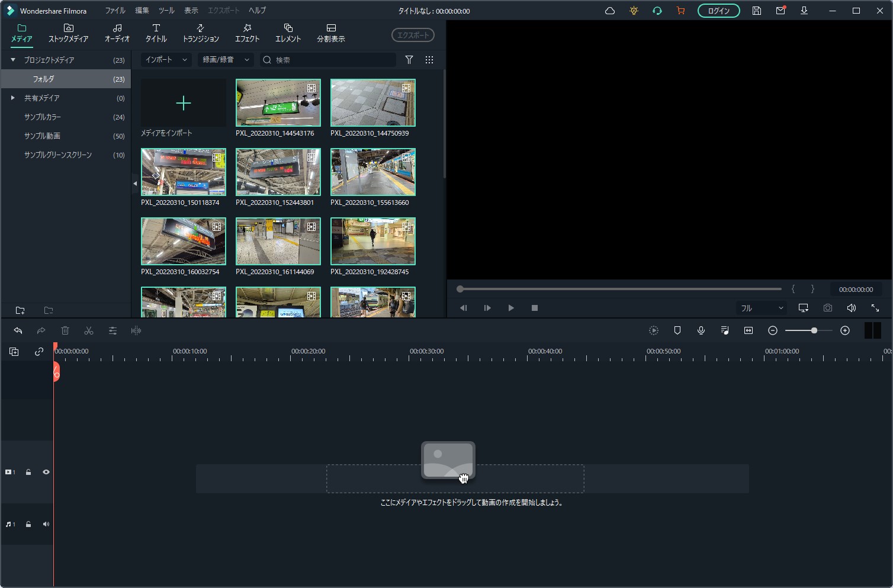Viewport: 893px width, 588px height.
Task: Toggle lock on video track 1
Action: [x=28, y=472]
